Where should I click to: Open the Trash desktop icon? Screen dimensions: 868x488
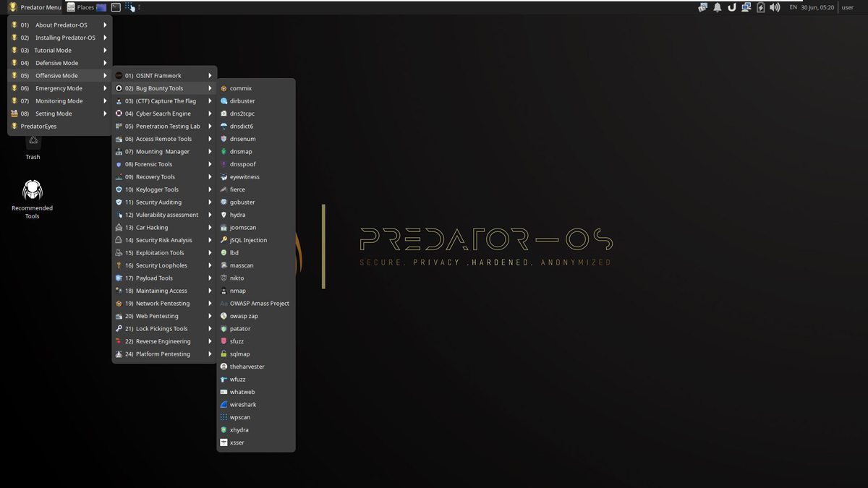click(33, 147)
